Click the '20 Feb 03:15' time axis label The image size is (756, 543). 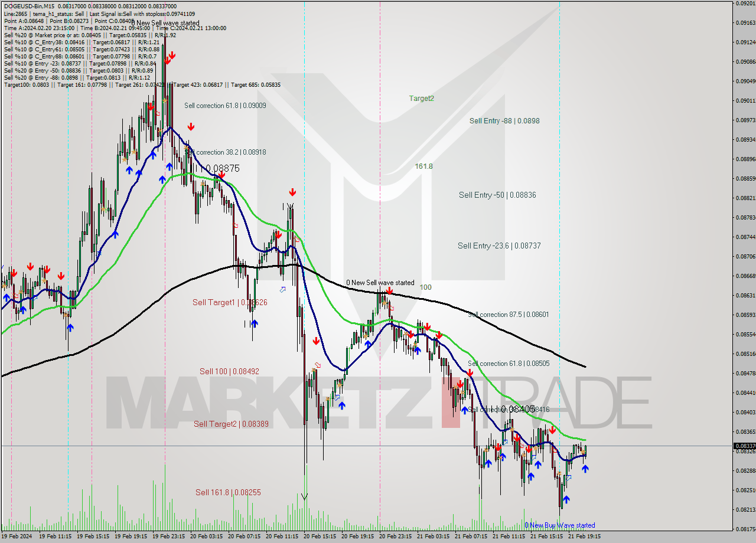[x=206, y=537]
